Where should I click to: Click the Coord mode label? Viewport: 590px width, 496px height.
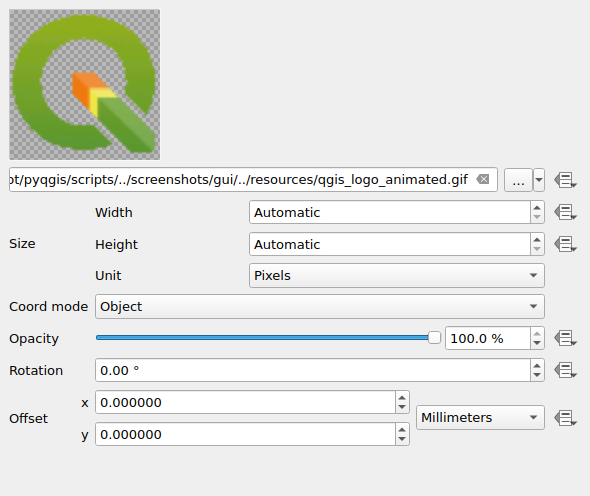(49, 307)
